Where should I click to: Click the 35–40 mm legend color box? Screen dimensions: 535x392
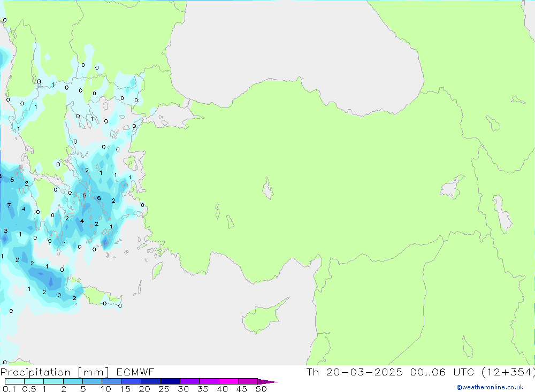point(209,381)
